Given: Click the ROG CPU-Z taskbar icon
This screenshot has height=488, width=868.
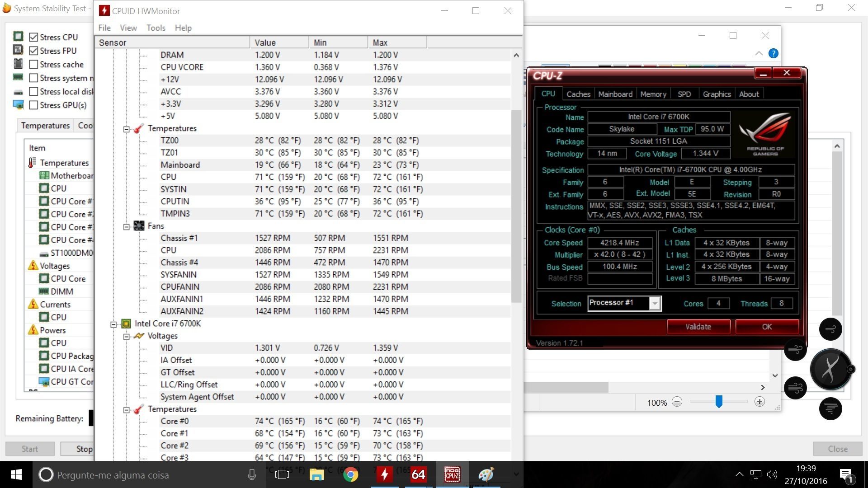Looking at the screenshot, I should [x=452, y=474].
